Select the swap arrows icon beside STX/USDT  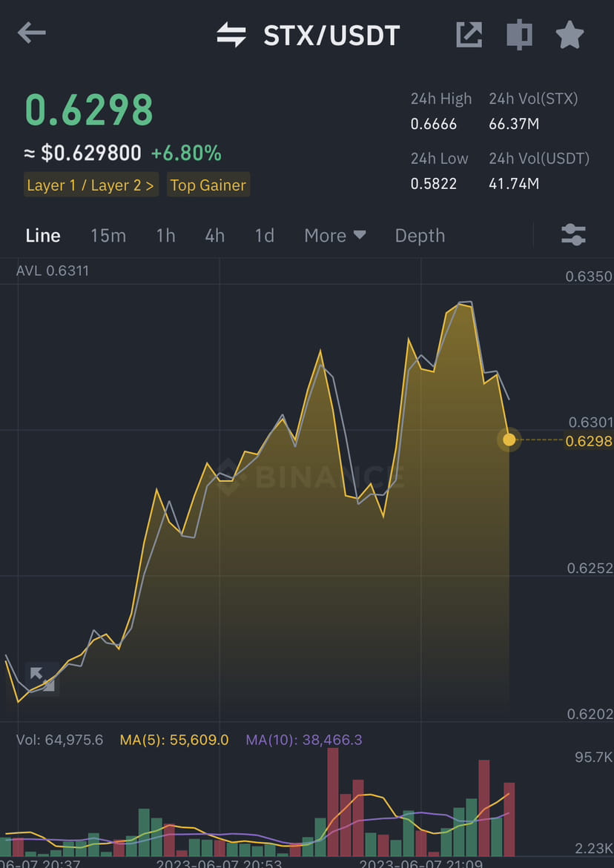tap(232, 33)
